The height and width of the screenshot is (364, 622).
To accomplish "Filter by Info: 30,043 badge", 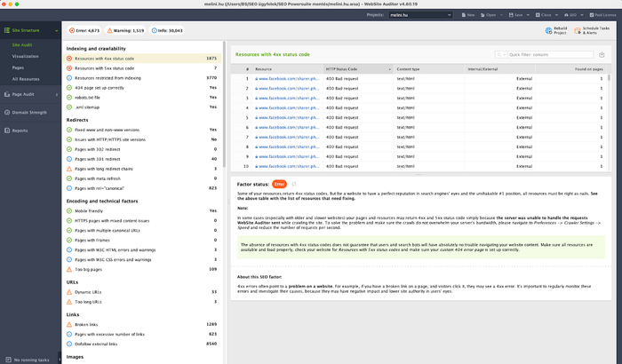I will [x=167, y=30].
